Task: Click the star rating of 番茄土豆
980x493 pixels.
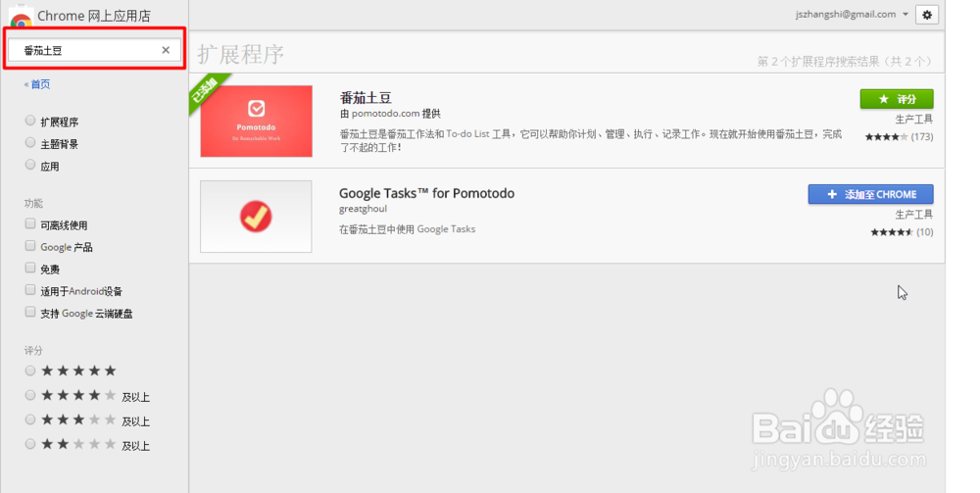Action: coord(885,137)
